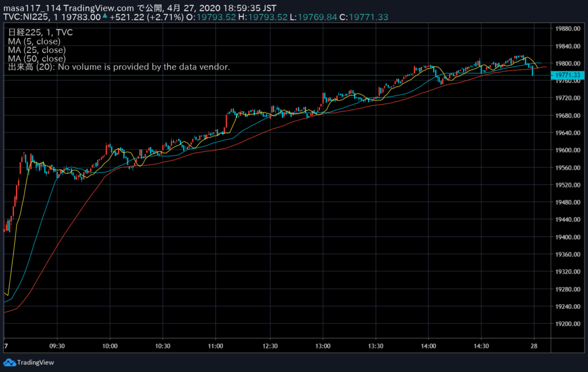This screenshot has height=372, width=588.
Task: Click the 13:30 time axis label
Action: (376, 346)
